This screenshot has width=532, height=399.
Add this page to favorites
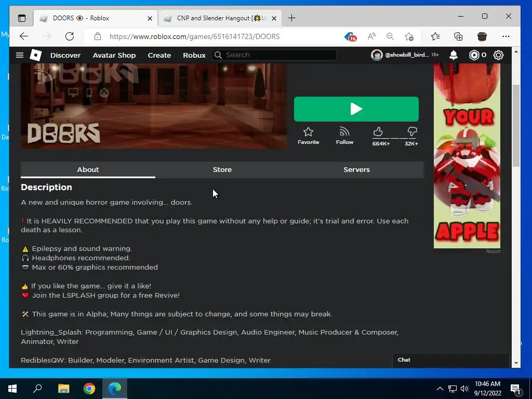(x=409, y=36)
